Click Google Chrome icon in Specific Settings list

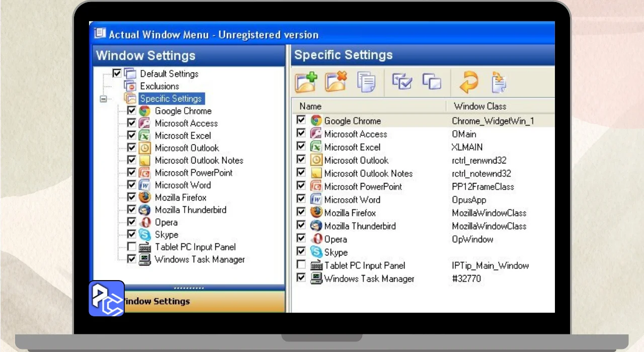(316, 121)
